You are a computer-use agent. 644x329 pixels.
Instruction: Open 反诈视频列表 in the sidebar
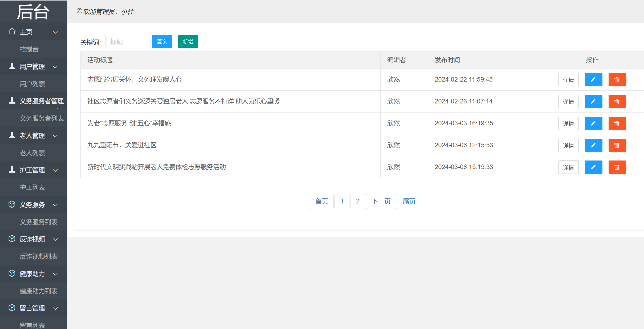point(39,256)
